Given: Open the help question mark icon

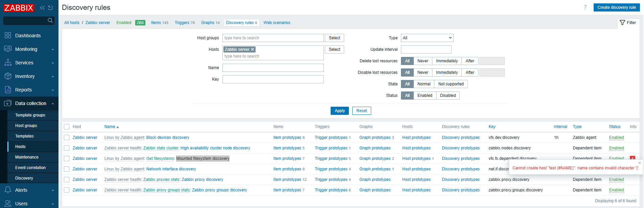Looking at the screenshot, I should click(x=585, y=7).
